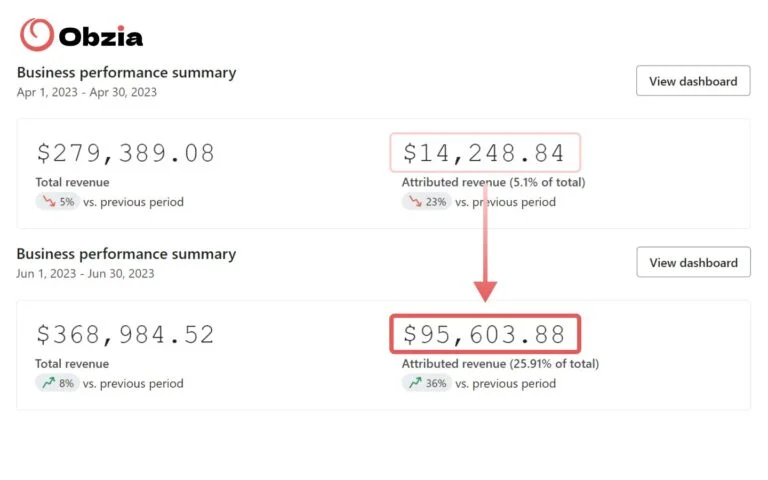Open View dashboard for the April summary
Viewport: 768px width, 480px height.
pos(693,81)
